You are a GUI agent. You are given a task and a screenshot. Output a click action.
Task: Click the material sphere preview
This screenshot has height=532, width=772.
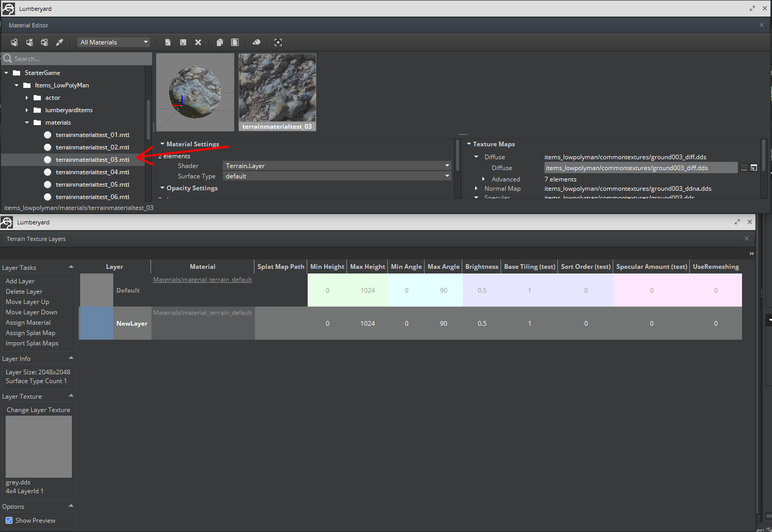[195, 92]
